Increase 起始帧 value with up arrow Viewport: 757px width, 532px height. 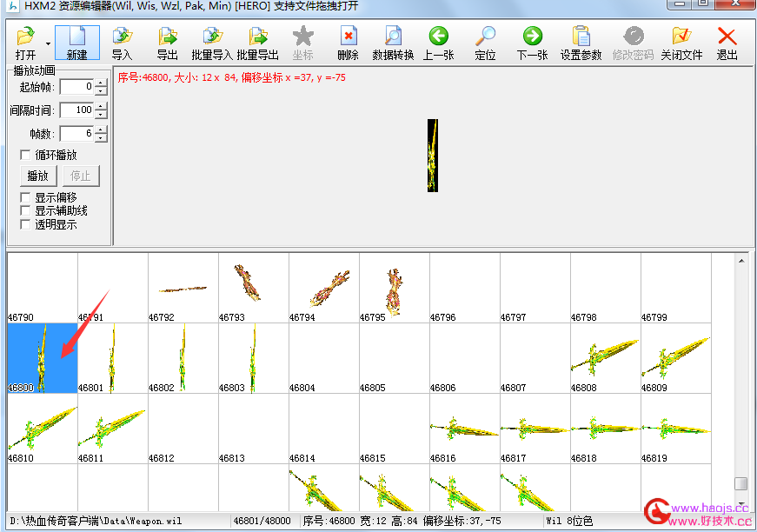click(x=101, y=83)
